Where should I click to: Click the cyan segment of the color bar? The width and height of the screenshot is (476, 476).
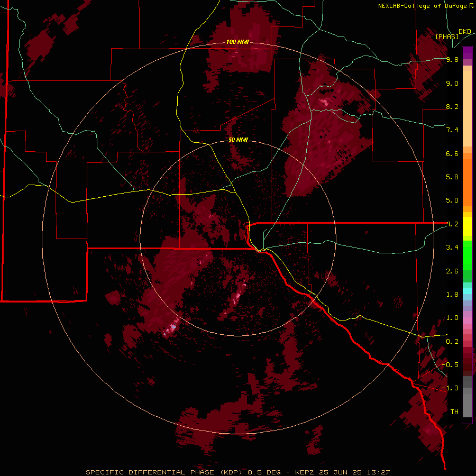[x=467, y=290]
